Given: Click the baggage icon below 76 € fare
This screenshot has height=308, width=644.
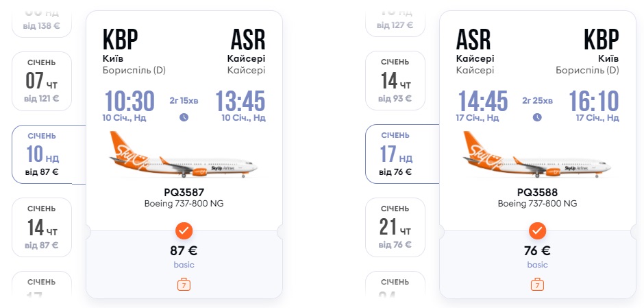Looking at the screenshot, I should (x=537, y=283).
